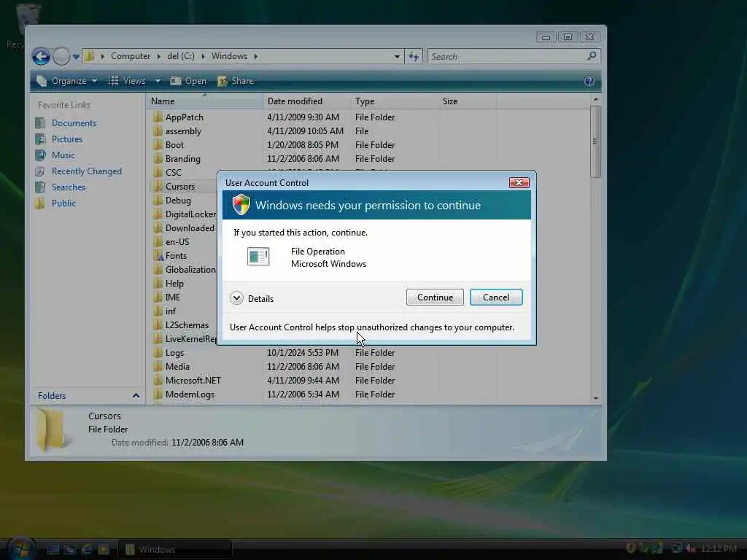Screen dimensions: 747x560
Task: Select the Media folder icon
Action: (x=158, y=367)
